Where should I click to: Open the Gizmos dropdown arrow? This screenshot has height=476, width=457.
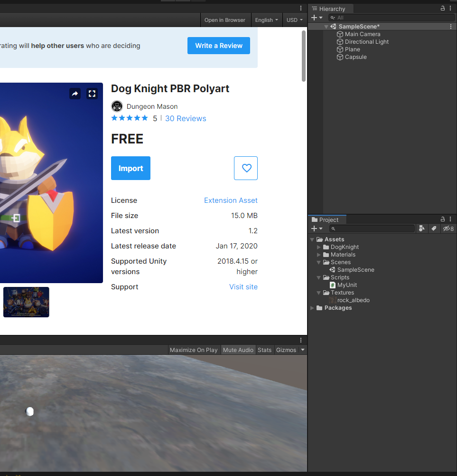pos(303,350)
